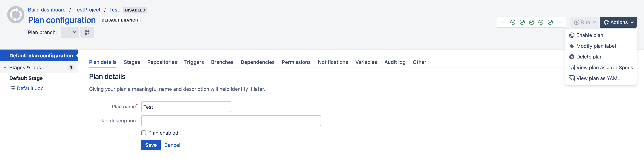Collapse the Actions dropdown button

pos(618,22)
